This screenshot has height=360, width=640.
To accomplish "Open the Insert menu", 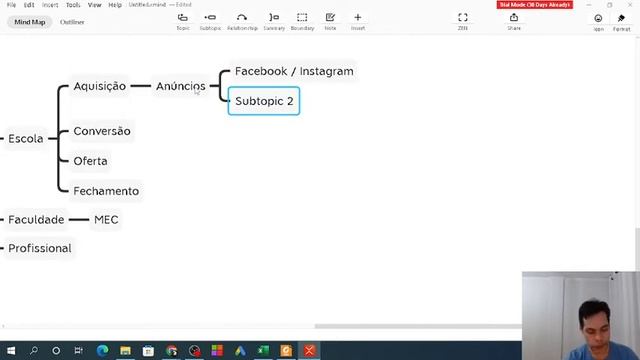I will pos(50,5).
